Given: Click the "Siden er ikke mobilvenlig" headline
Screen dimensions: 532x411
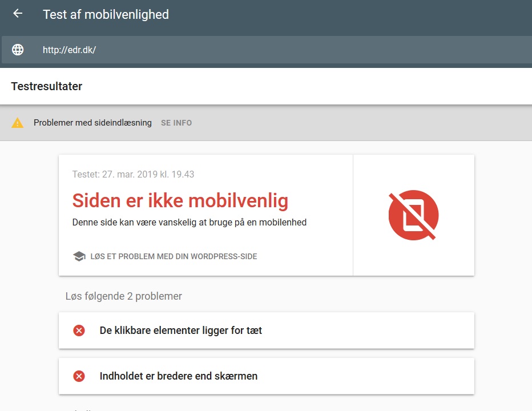Looking at the screenshot, I should coord(180,200).
